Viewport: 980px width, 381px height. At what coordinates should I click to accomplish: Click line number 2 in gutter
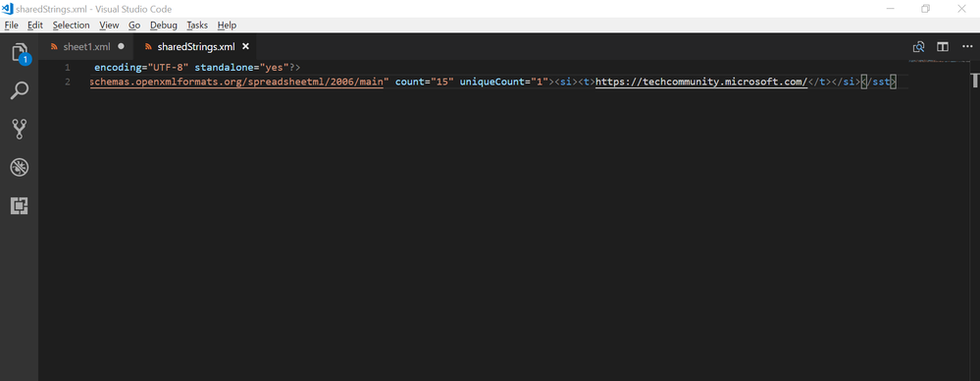pos(67,82)
